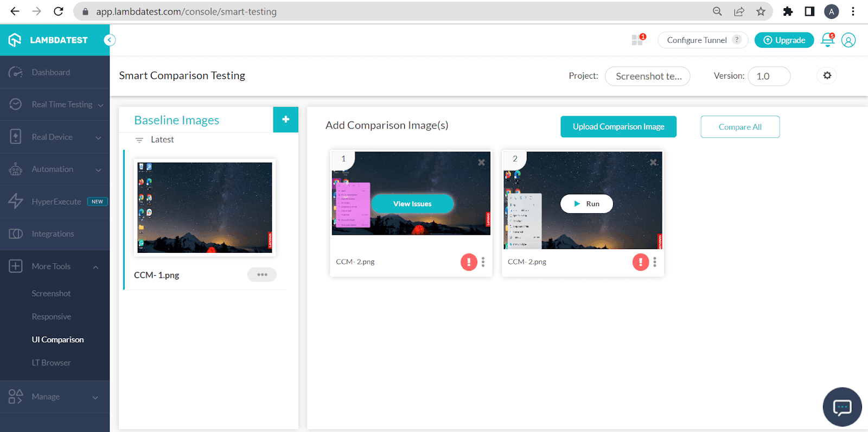Click the LambdaTest logo icon
Viewport: 868px width, 432px height.
tap(15, 40)
